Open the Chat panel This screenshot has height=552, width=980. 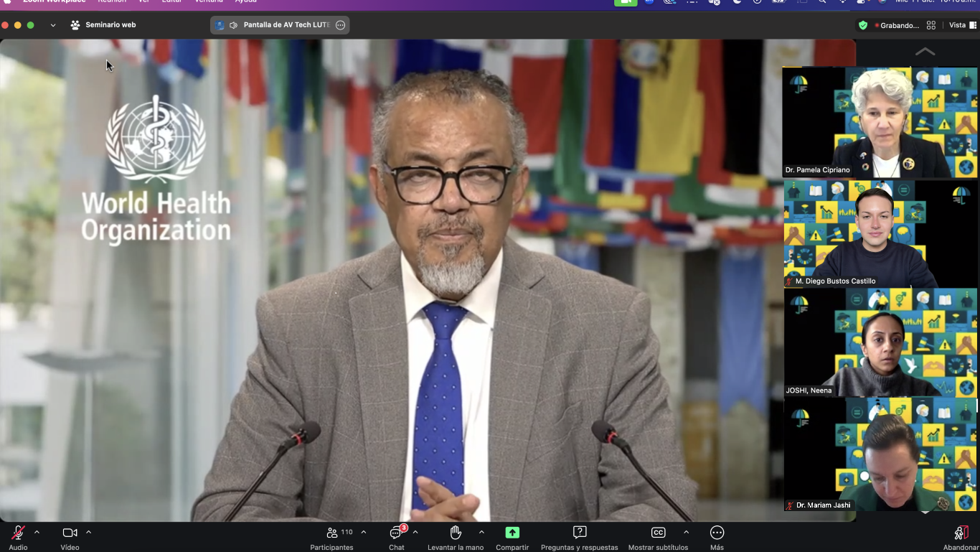pyautogui.click(x=396, y=533)
